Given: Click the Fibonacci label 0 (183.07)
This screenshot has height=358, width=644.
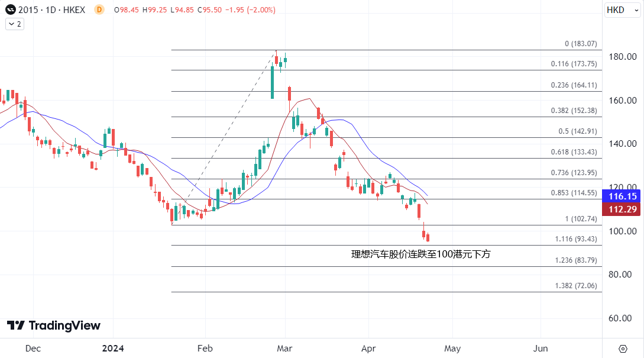Looking at the screenshot, I should point(581,44).
